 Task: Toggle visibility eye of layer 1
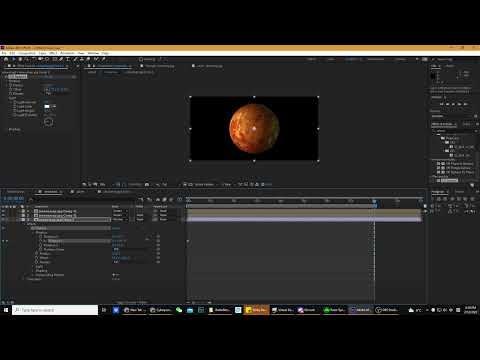point(3,211)
